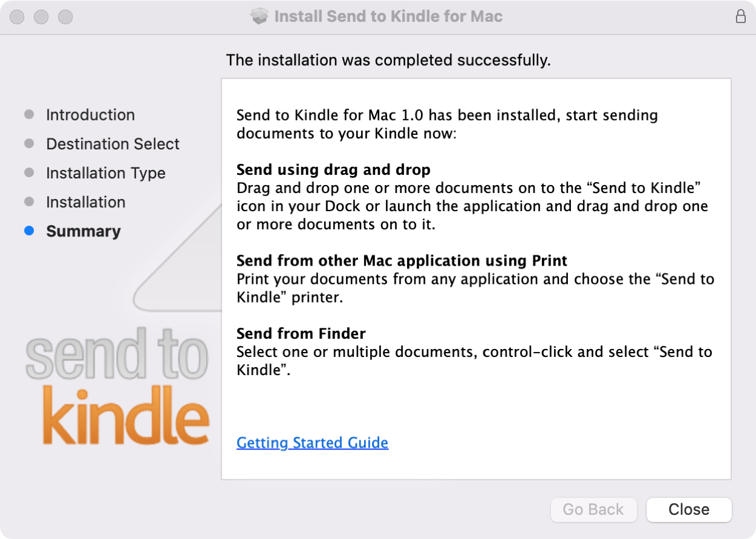Screen dimensions: 756x539
Task: Click the Summary step label
Action: pyautogui.click(x=83, y=231)
